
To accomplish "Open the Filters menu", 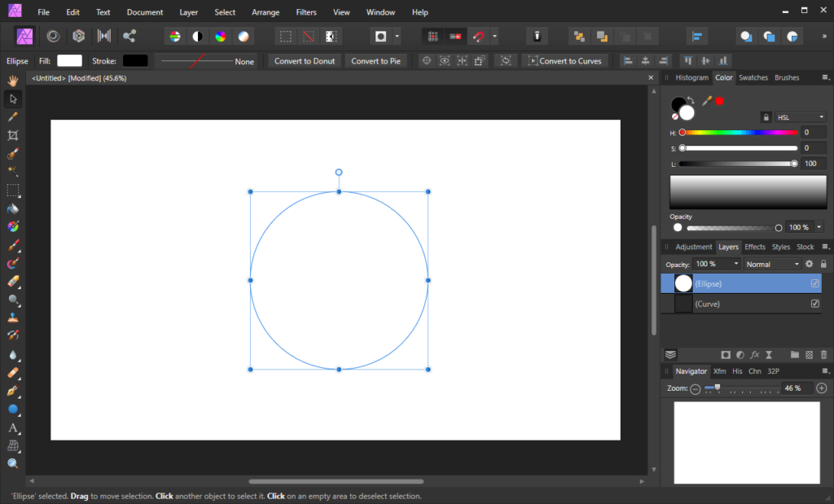I will tap(305, 12).
